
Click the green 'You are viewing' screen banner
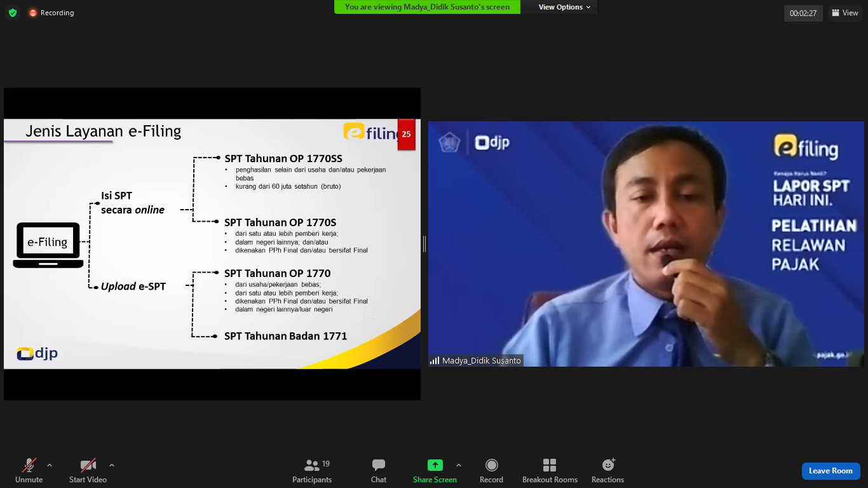(427, 7)
